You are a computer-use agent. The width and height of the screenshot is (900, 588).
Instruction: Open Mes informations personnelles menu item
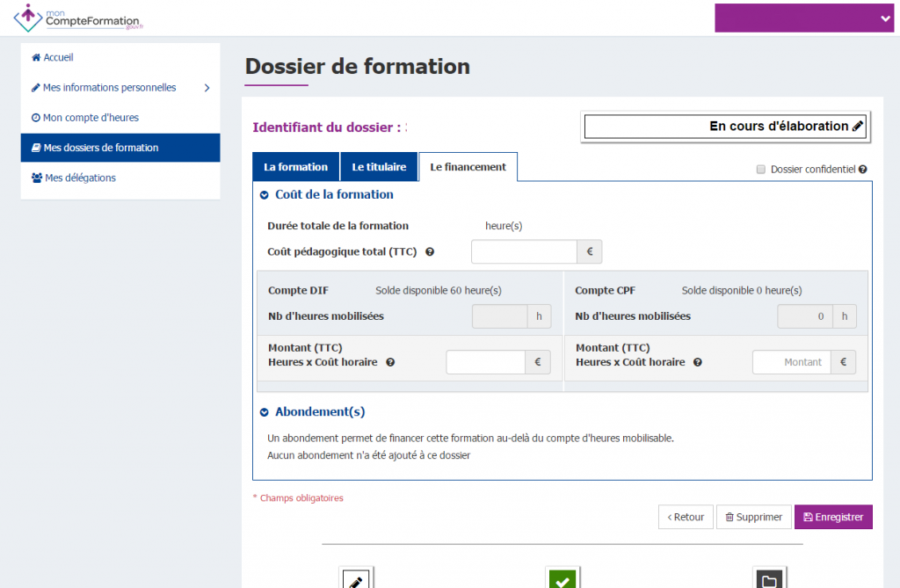coord(104,88)
